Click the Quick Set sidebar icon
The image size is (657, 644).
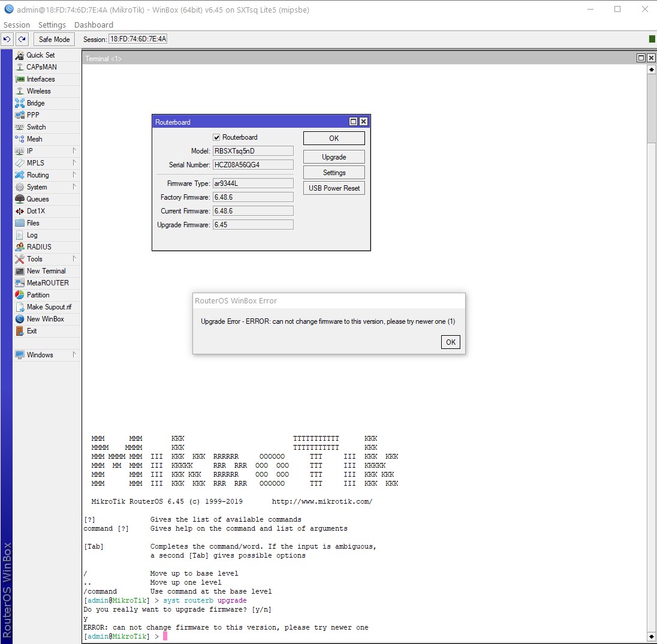[20, 55]
